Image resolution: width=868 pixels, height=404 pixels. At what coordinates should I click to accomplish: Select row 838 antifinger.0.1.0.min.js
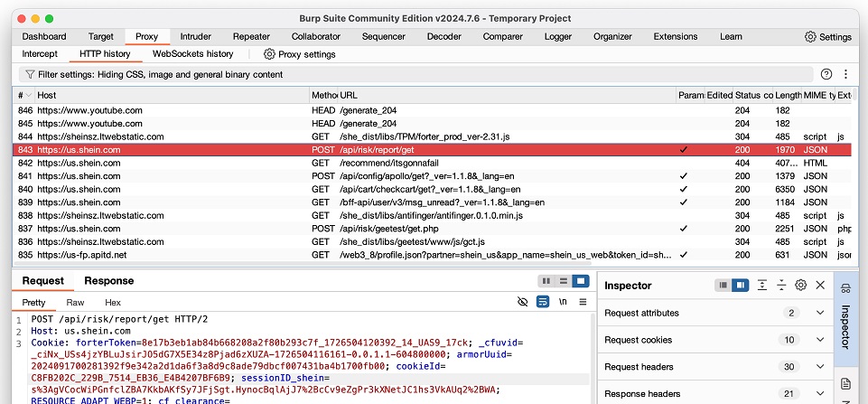(432, 216)
